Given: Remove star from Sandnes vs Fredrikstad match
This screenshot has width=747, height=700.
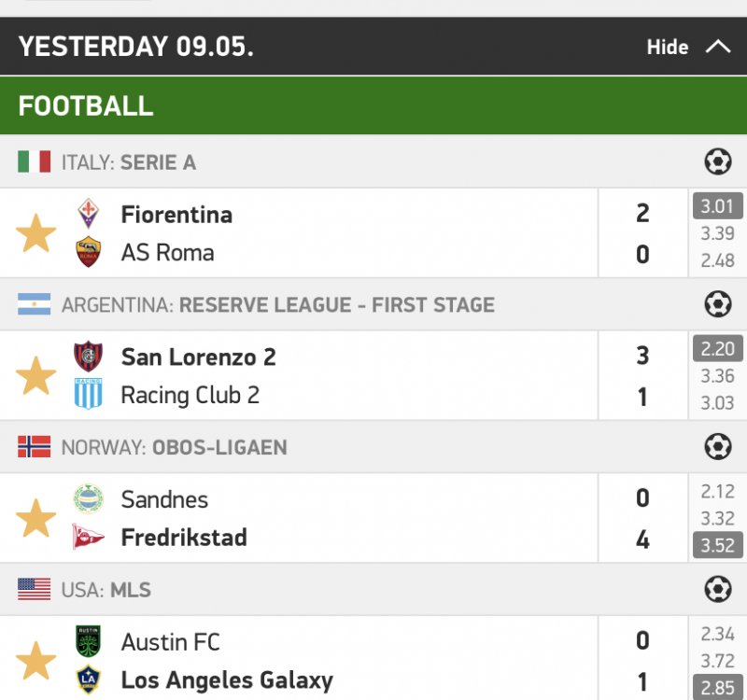Looking at the screenshot, I should pos(36,518).
